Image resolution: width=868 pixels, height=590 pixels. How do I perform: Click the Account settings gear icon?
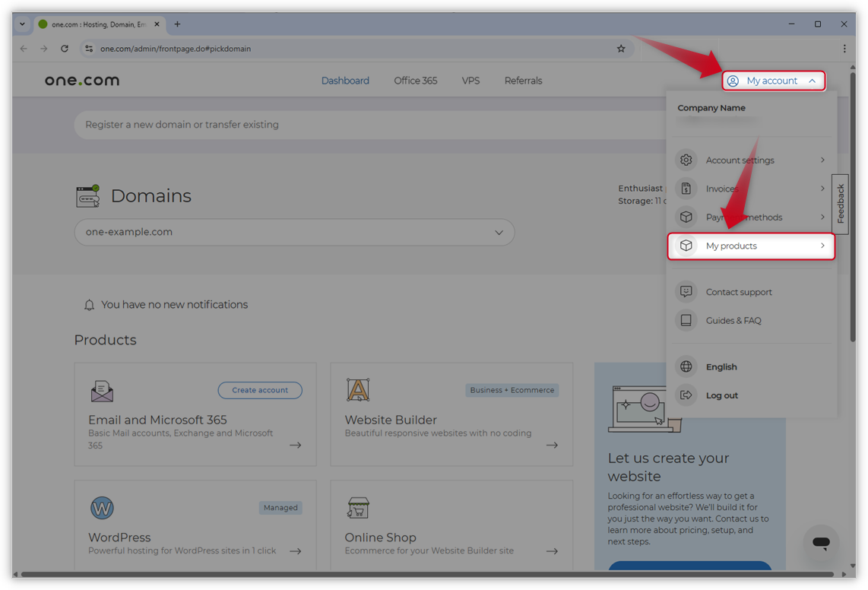(686, 160)
